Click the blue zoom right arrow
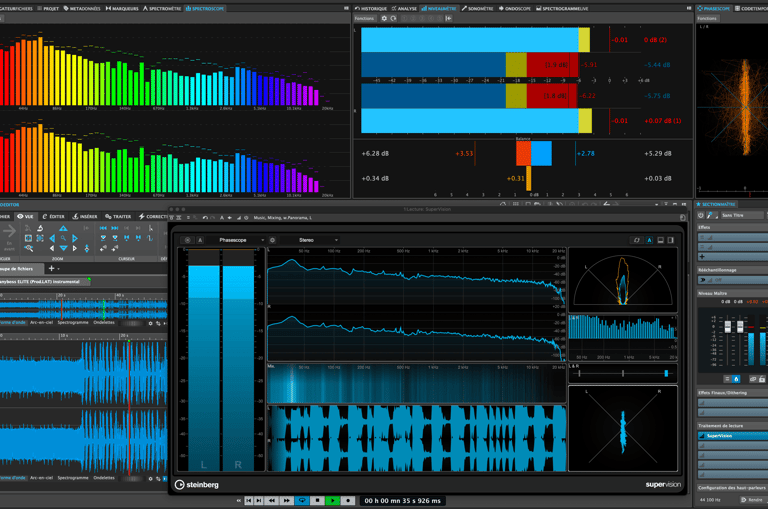Image resolution: width=768 pixels, height=509 pixels. 74,238
